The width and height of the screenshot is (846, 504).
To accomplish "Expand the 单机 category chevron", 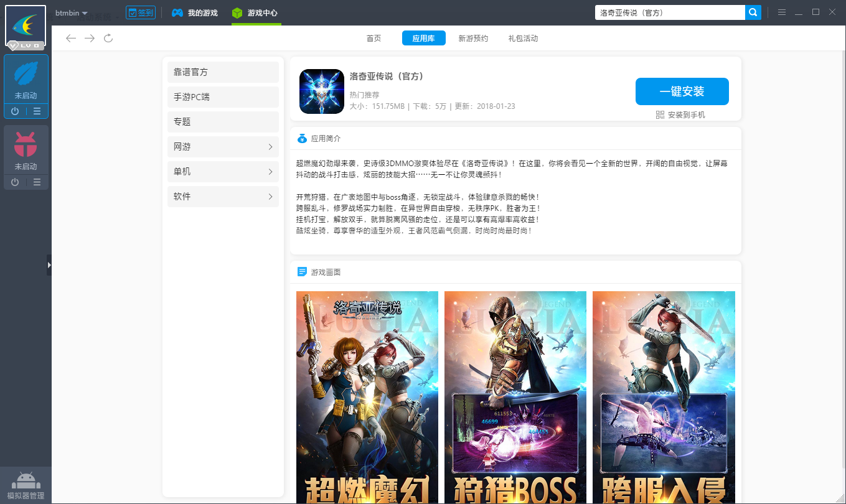I will pyautogui.click(x=270, y=172).
